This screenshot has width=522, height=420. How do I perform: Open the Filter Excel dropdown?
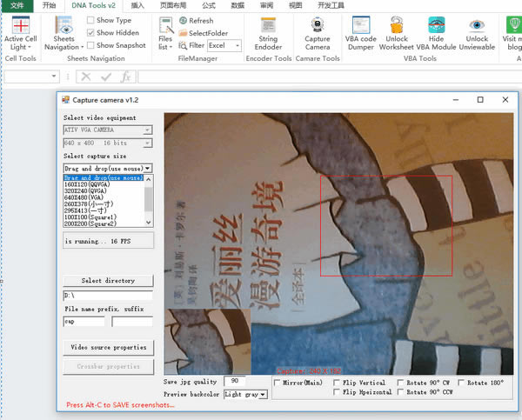coord(238,45)
